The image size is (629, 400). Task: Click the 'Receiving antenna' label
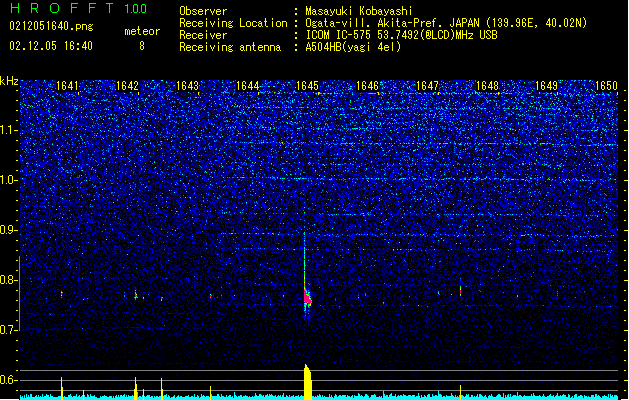(x=230, y=47)
